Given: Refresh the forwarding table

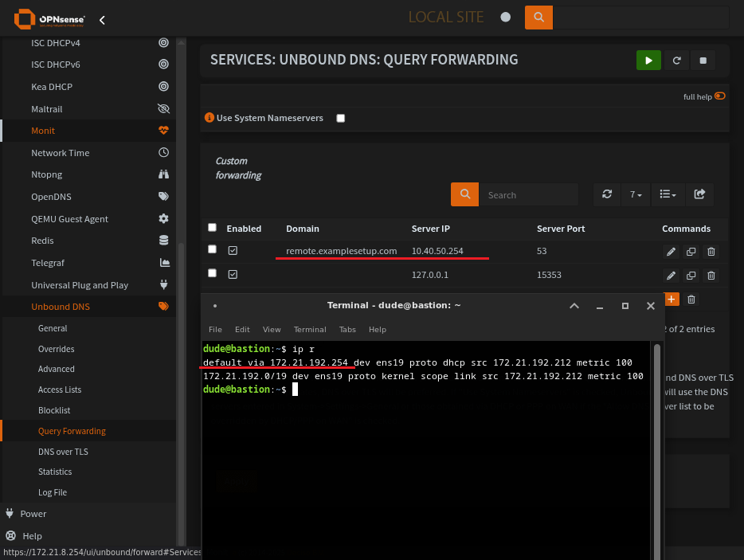Looking at the screenshot, I should 607,194.
